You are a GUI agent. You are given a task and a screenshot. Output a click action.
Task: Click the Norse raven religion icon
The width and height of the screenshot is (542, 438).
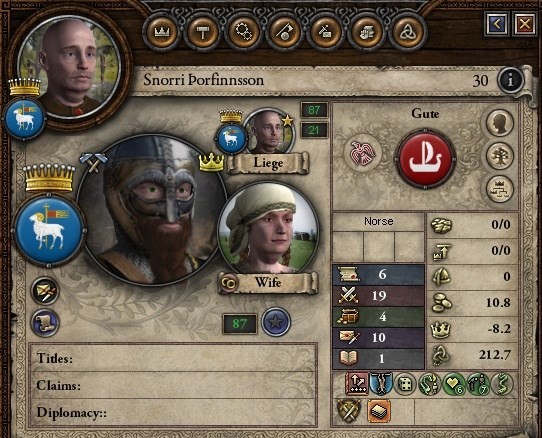click(363, 152)
